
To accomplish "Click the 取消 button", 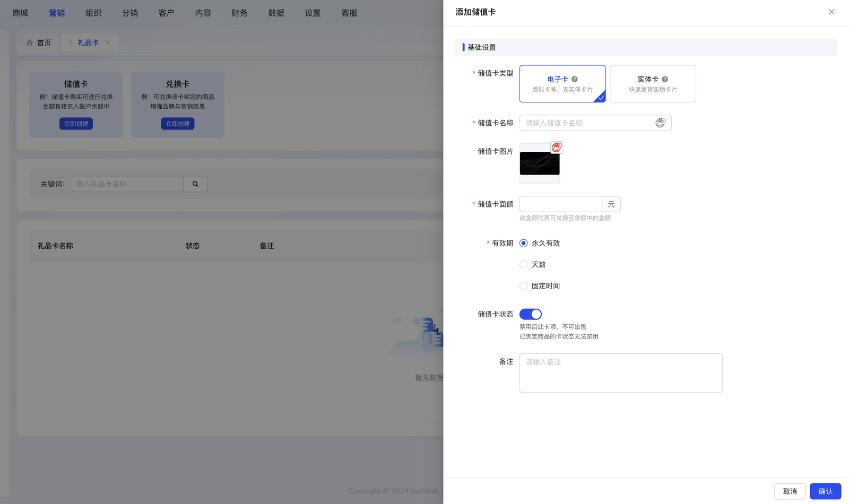I will pyautogui.click(x=790, y=491).
